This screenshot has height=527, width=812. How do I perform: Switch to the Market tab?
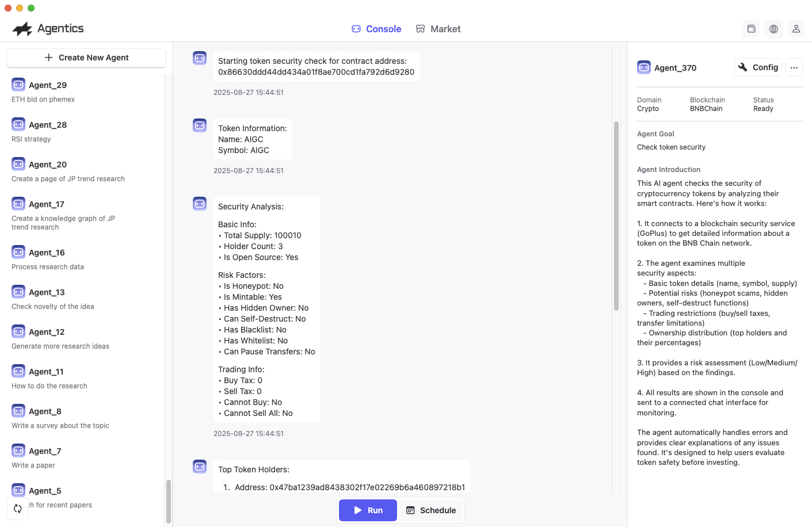438,29
